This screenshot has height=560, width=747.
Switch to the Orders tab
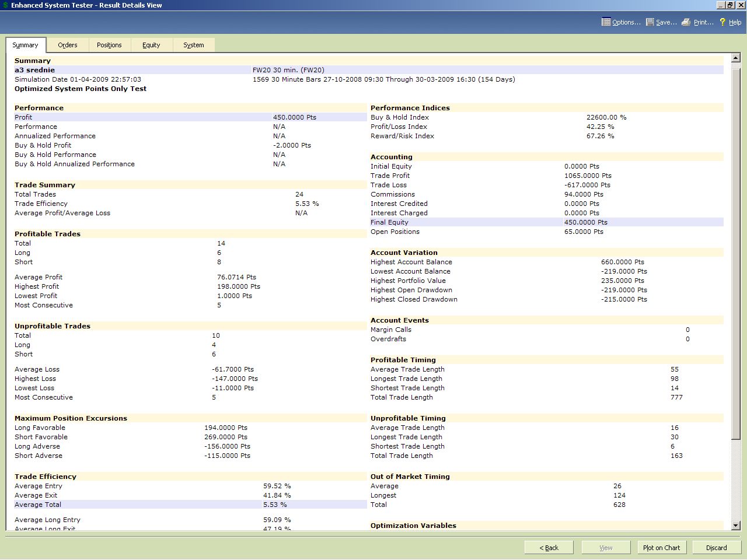pyautogui.click(x=68, y=45)
